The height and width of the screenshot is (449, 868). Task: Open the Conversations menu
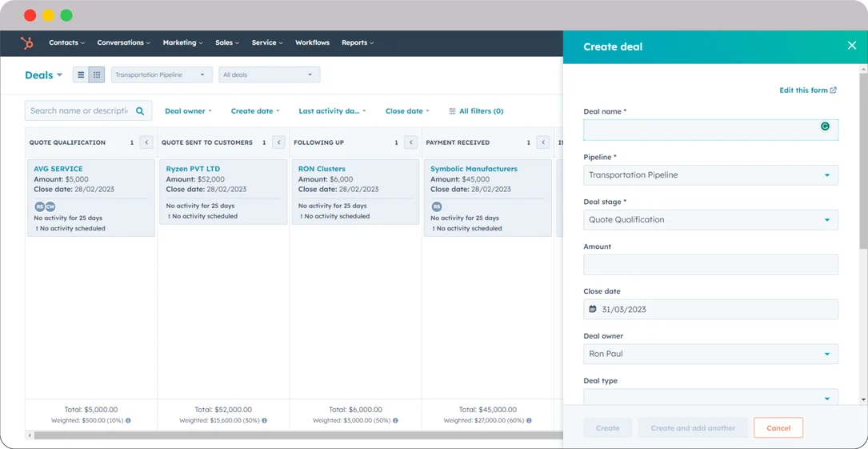click(x=123, y=42)
